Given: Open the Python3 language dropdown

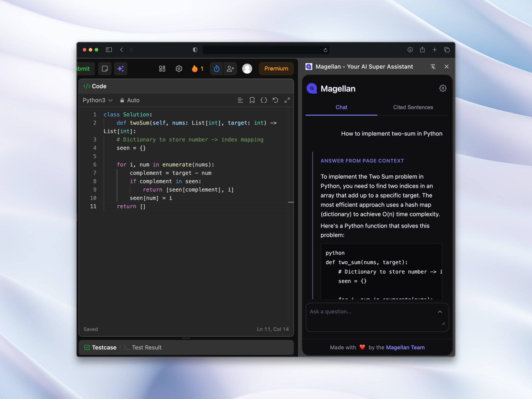Looking at the screenshot, I should coord(98,100).
